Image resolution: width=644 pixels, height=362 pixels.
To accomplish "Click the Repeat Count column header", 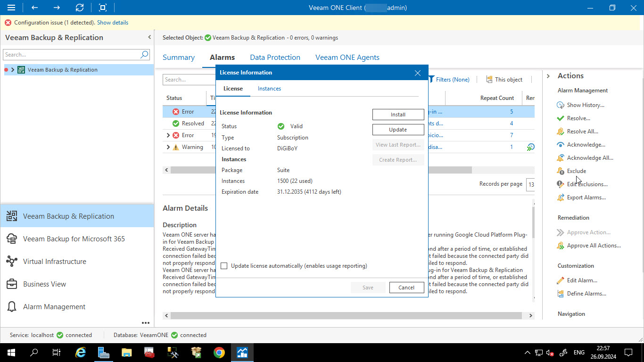I will (497, 98).
